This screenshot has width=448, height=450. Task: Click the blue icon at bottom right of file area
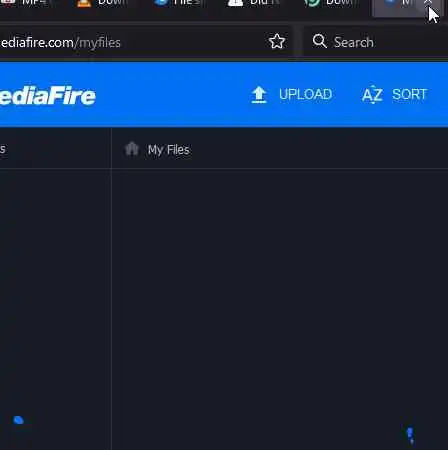point(410,436)
